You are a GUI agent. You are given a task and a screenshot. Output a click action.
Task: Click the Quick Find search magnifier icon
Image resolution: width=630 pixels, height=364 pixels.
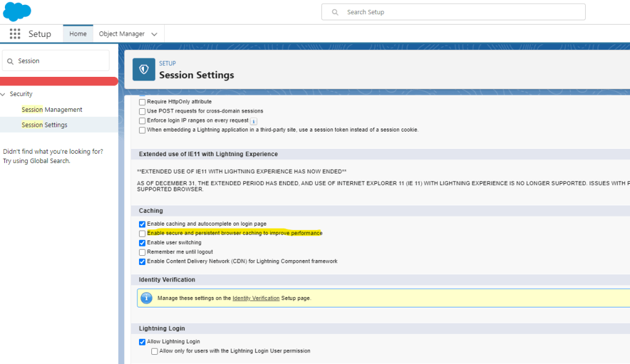10,61
